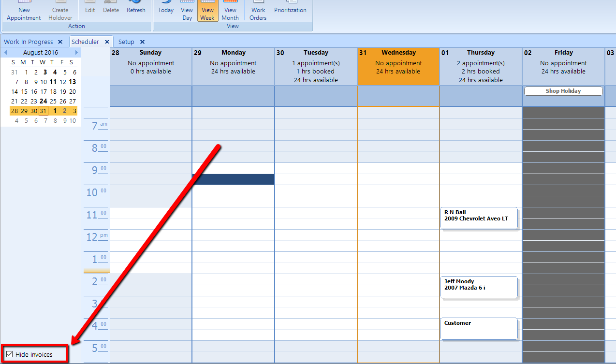Advance mini calendar to next month
The image size is (616, 364).
[x=76, y=52]
